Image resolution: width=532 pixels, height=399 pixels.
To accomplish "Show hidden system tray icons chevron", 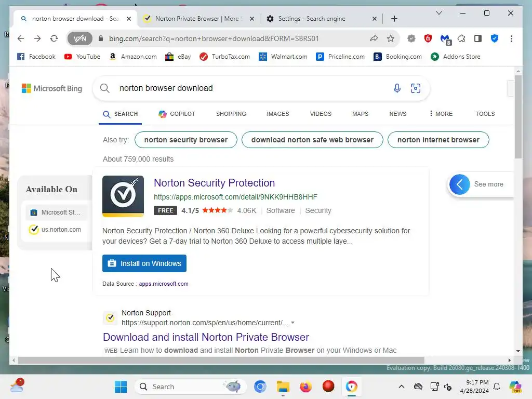I will (402, 387).
